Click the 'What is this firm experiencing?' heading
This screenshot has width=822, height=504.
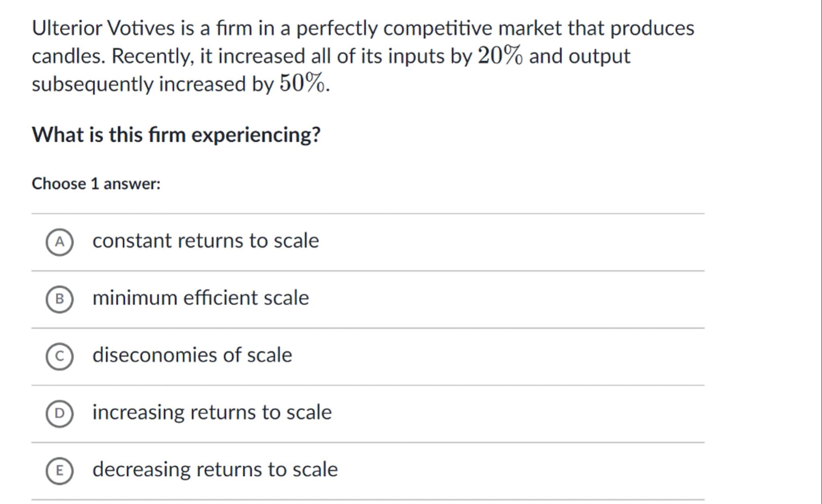(176, 134)
